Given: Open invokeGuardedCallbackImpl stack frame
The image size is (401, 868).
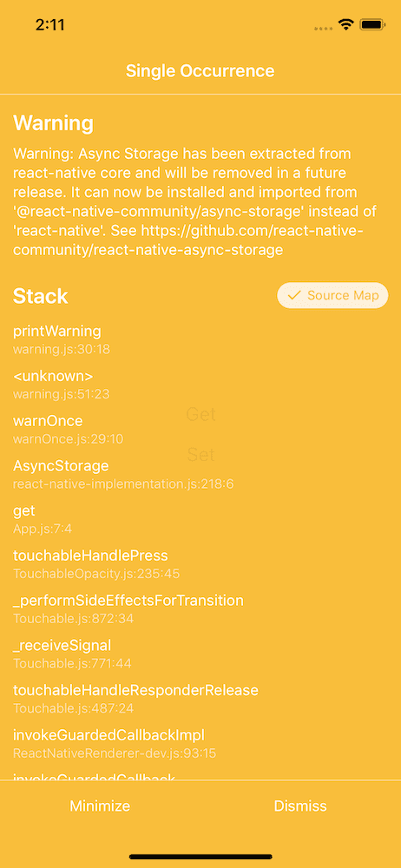Looking at the screenshot, I should click(200, 744).
